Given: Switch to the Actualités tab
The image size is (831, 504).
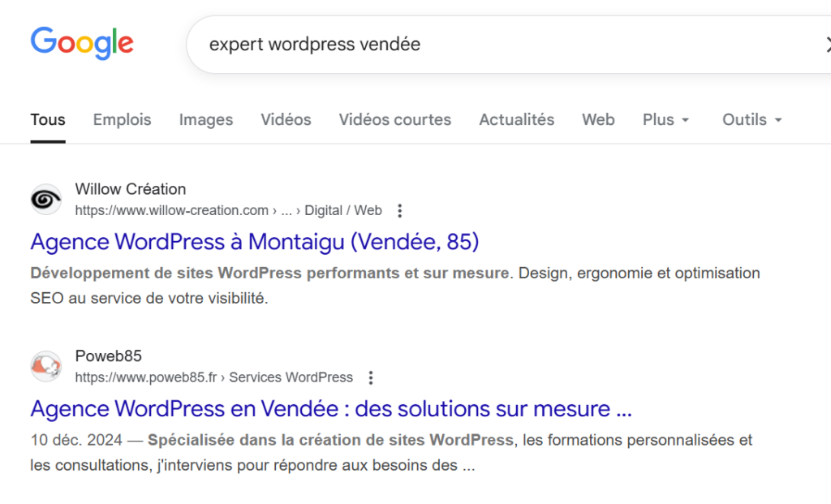Looking at the screenshot, I should point(517,119).
